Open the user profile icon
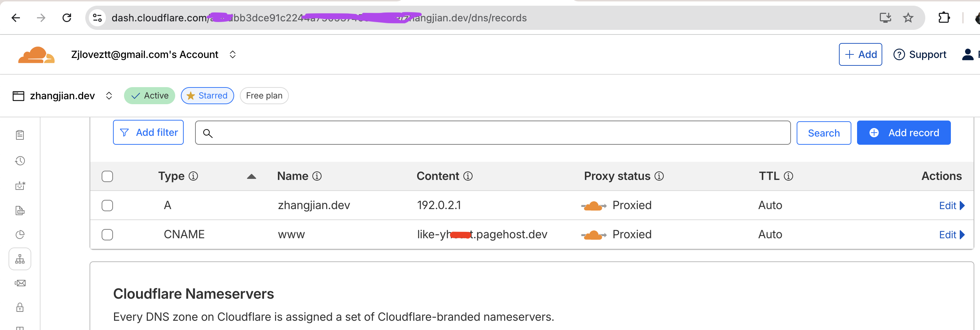 (968, 54)
